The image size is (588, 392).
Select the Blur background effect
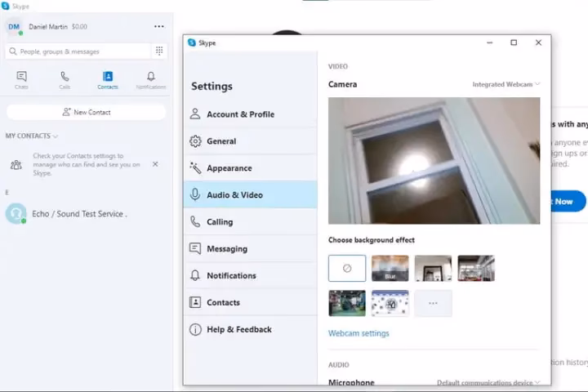(390, 268)
